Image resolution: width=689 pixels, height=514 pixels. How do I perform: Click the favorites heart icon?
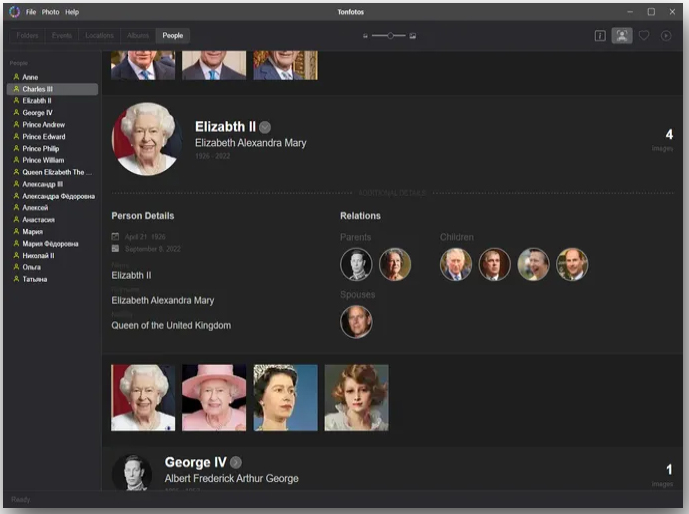(644, 36)
